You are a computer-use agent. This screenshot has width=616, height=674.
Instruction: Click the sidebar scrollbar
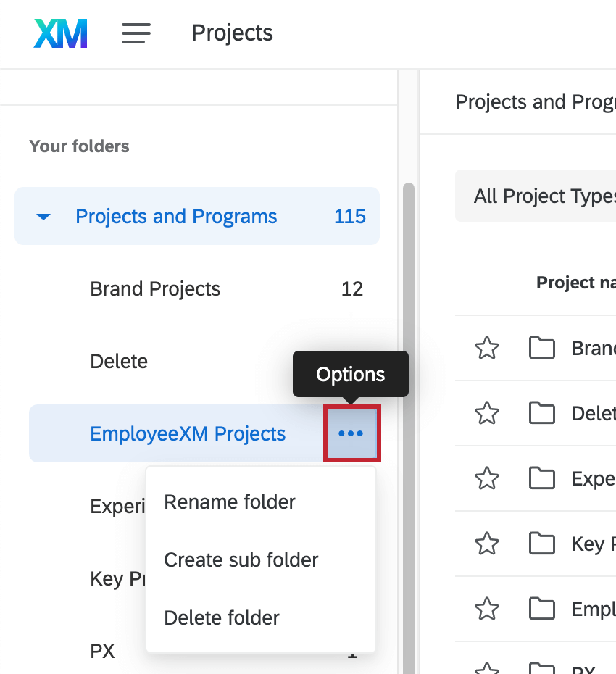click(407, 304)
